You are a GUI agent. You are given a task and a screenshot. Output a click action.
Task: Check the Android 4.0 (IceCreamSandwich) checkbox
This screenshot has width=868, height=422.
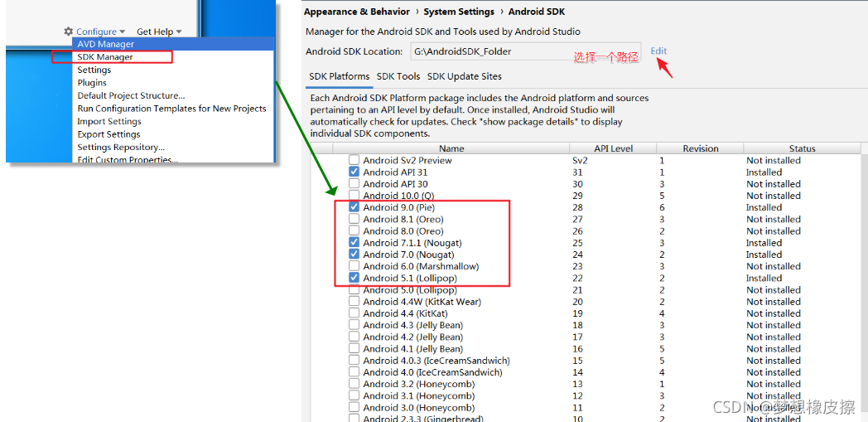[354, 372]
